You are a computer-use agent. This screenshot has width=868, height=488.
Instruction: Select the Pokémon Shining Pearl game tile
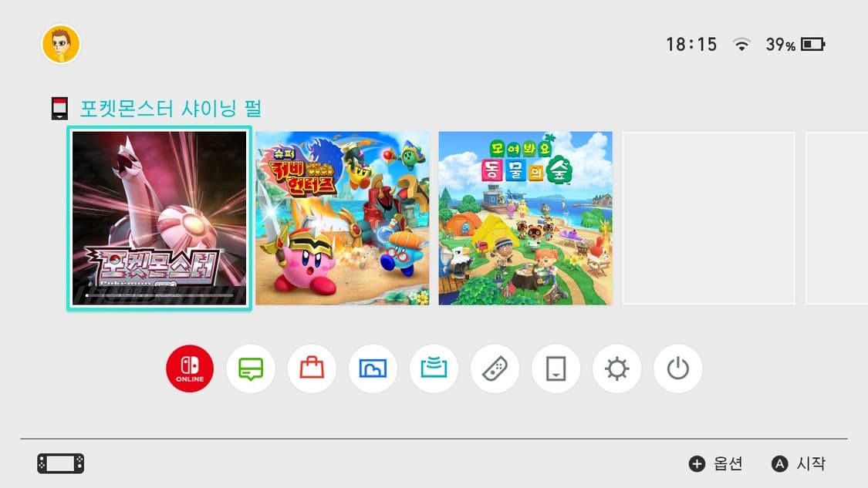(160, 218)
